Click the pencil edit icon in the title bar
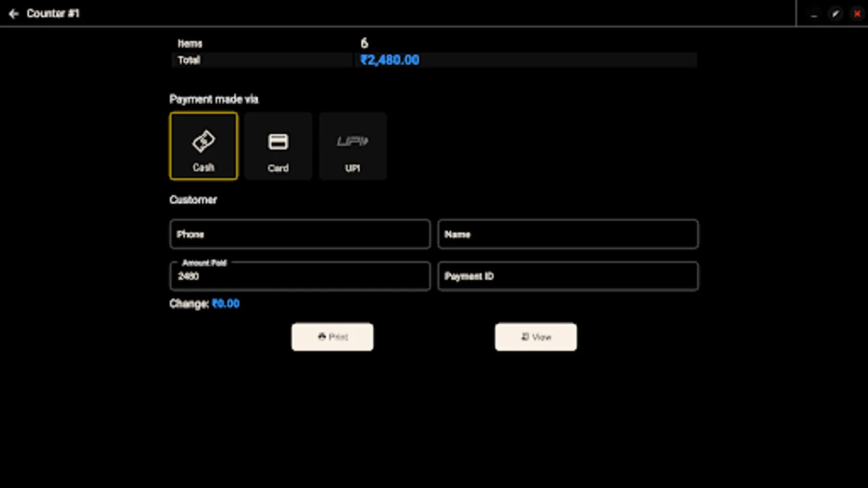Screen dimensions: 868x488 835,14
